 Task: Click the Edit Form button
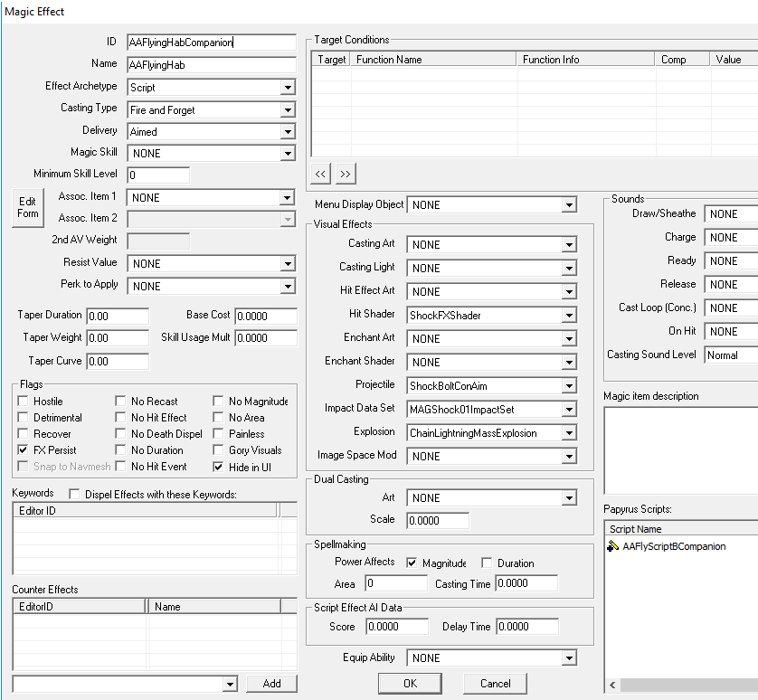28,207
